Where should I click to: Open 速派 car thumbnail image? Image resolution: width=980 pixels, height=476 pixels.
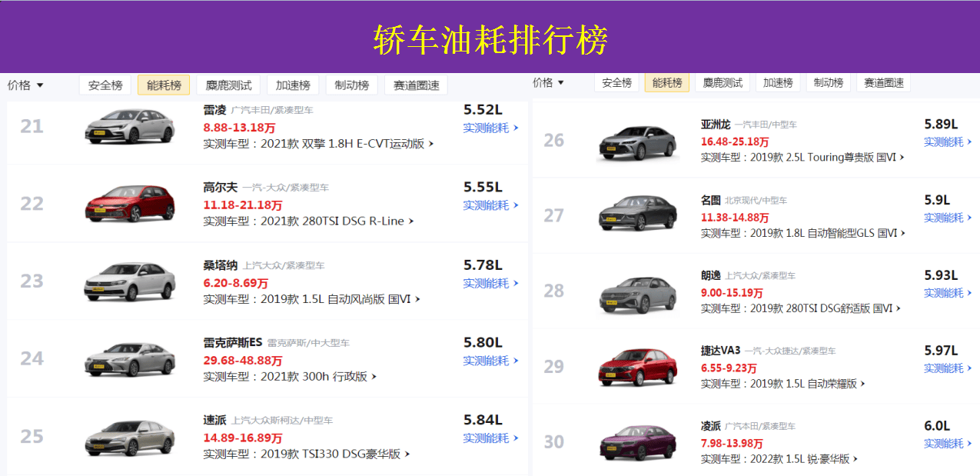click(x=130, y=437)
